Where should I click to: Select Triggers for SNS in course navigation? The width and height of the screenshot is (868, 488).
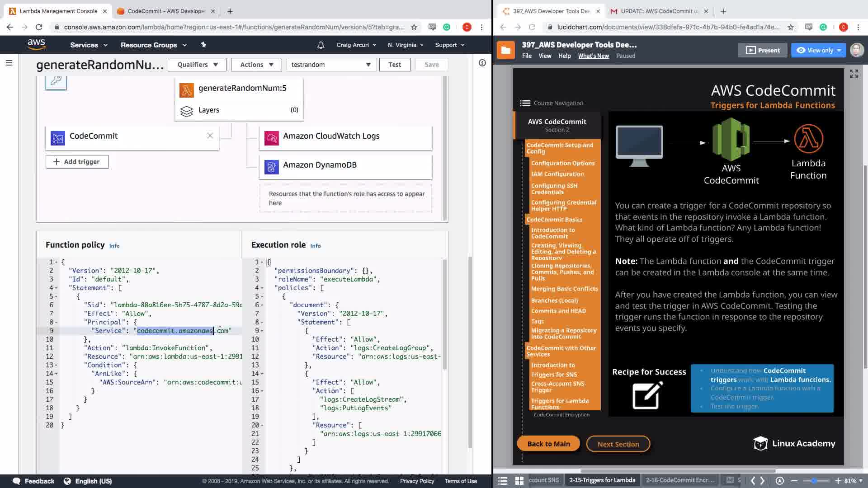(554, 375)
